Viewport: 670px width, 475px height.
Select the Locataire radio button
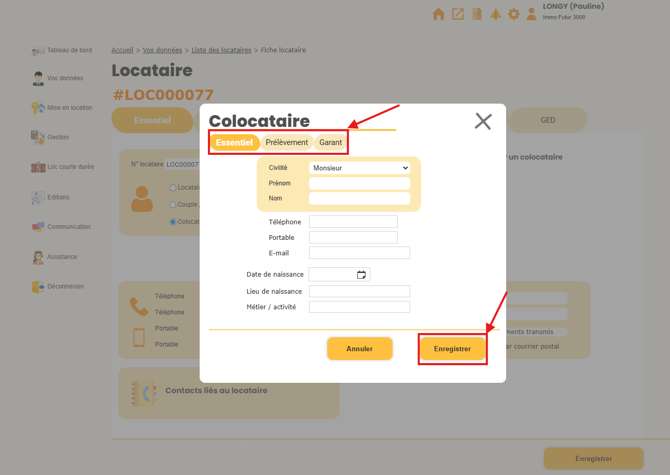click(x=173, y=188)
